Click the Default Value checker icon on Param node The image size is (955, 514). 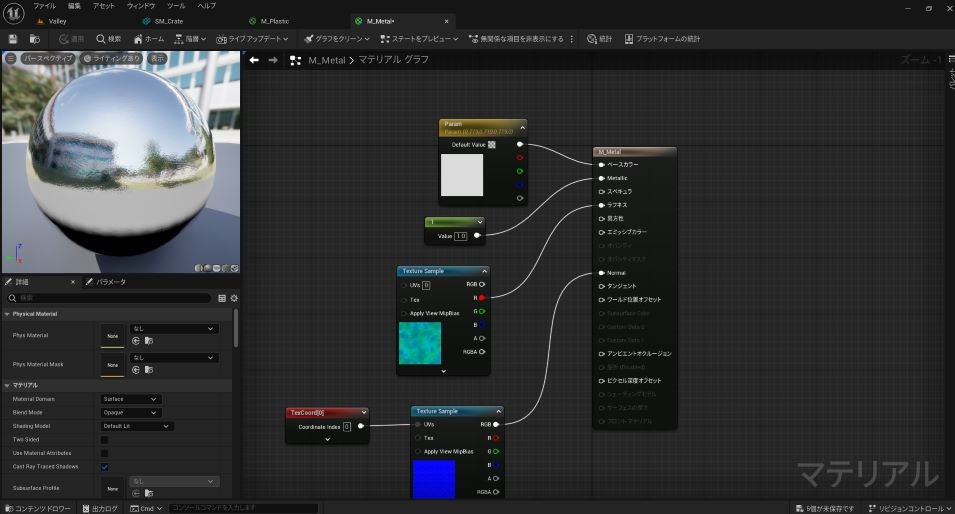pos(492,145)
